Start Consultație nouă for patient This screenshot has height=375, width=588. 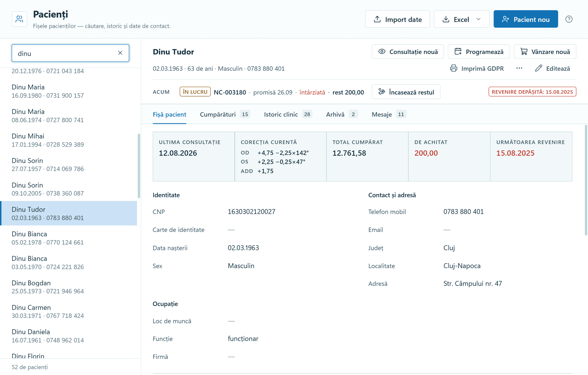click(408, 52)
